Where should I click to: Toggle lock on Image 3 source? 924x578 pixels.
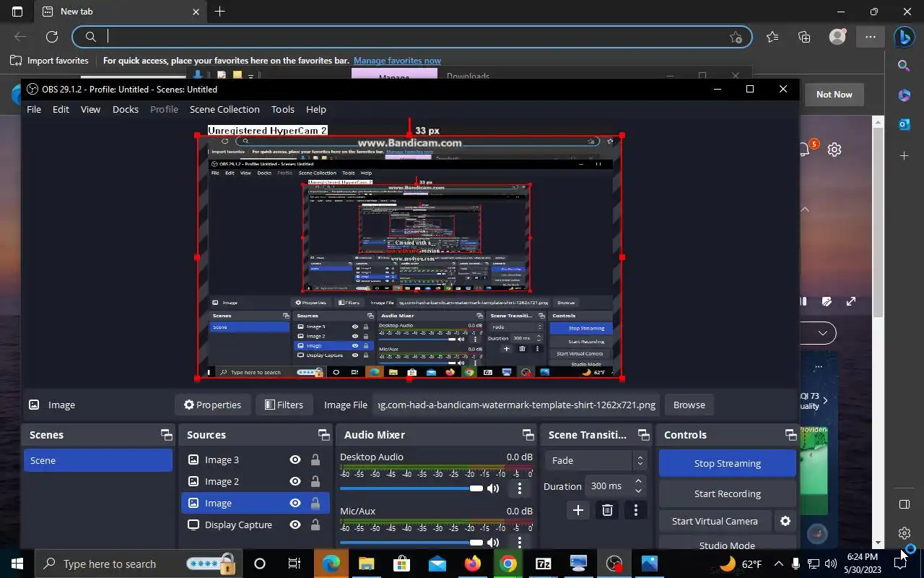pyautogui.click(x=315, y=460)
